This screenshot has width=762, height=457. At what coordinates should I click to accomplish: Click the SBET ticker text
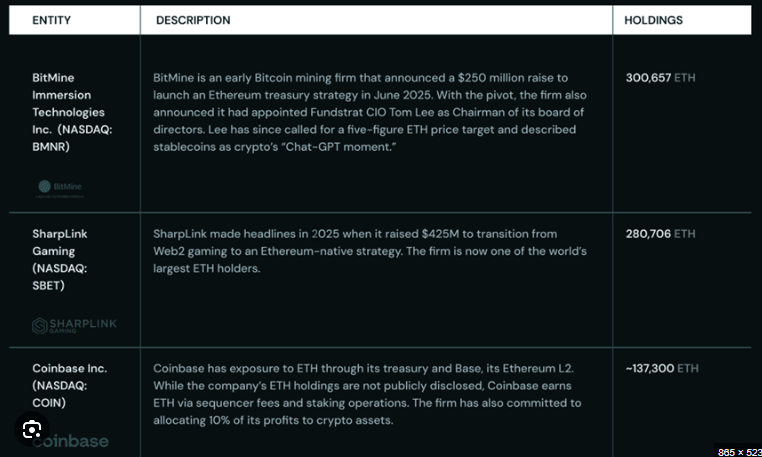tap(47, 285)
